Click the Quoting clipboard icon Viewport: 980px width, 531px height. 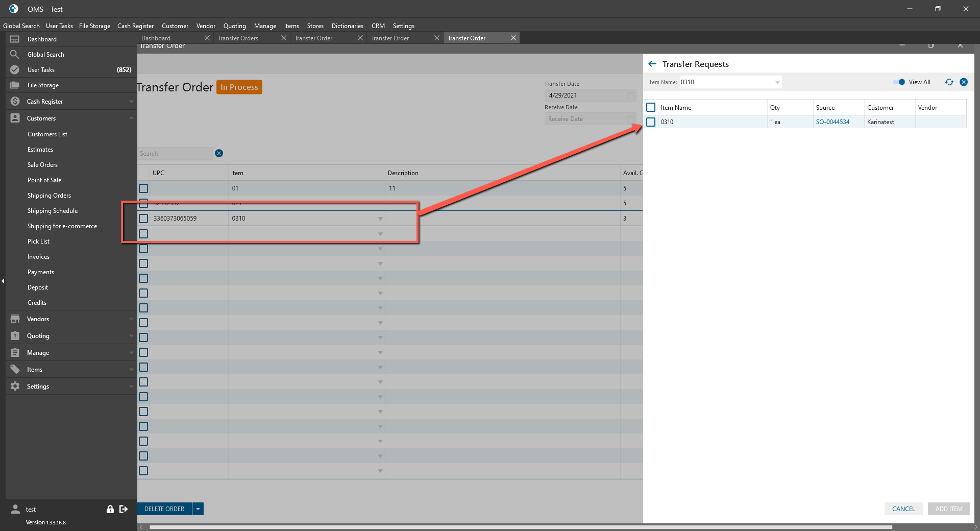pyautogui.click(x=15, y=336)
